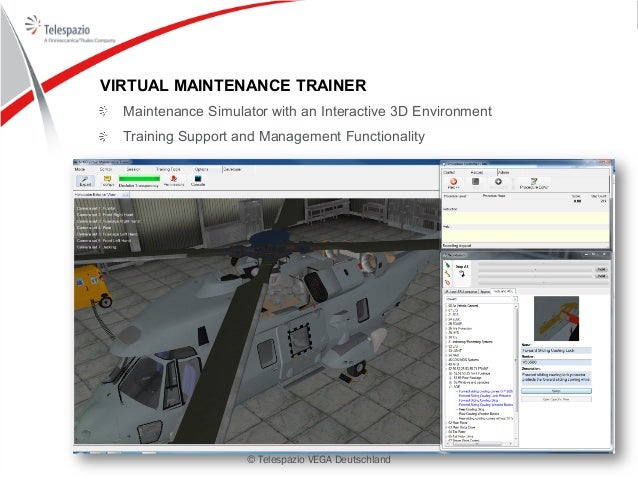
Task: Click the orange Record button in the procedure window
Action: (454, 183)
